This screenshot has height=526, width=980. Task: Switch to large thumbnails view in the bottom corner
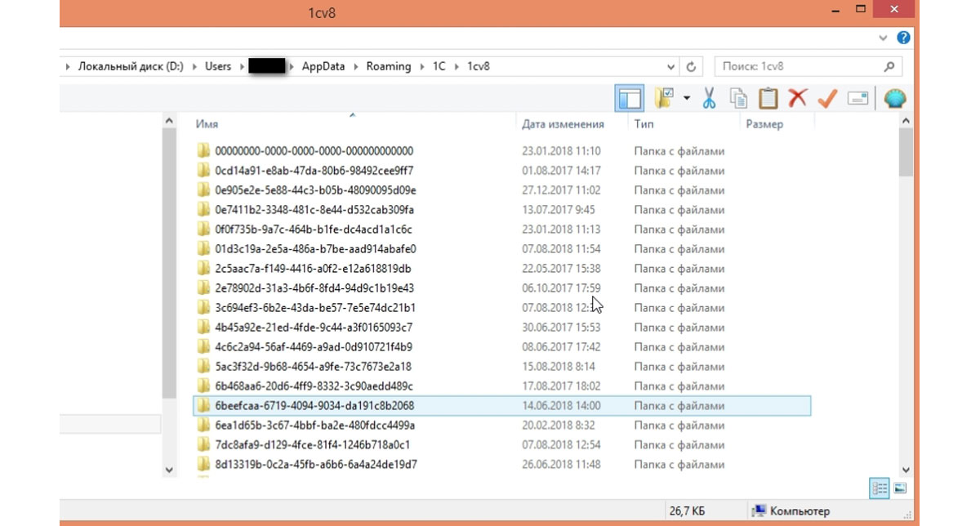[x=900, y=488]
